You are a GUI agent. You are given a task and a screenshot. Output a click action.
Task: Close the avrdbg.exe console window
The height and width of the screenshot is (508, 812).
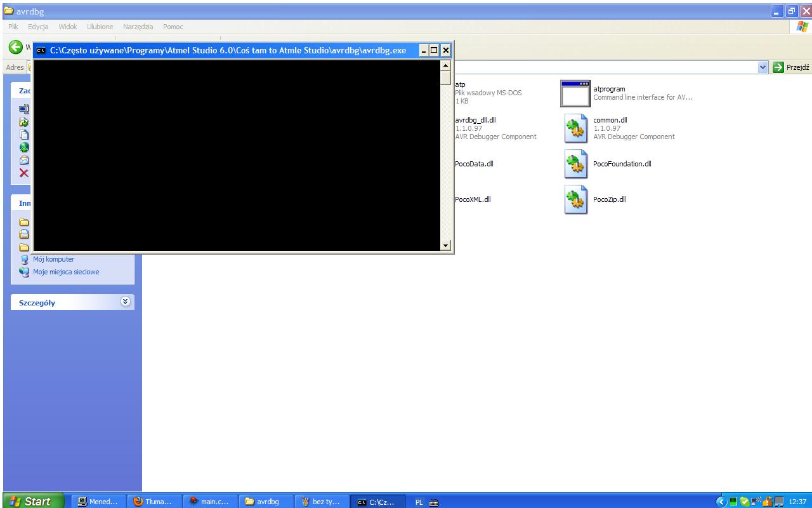[x=445, y=50]
